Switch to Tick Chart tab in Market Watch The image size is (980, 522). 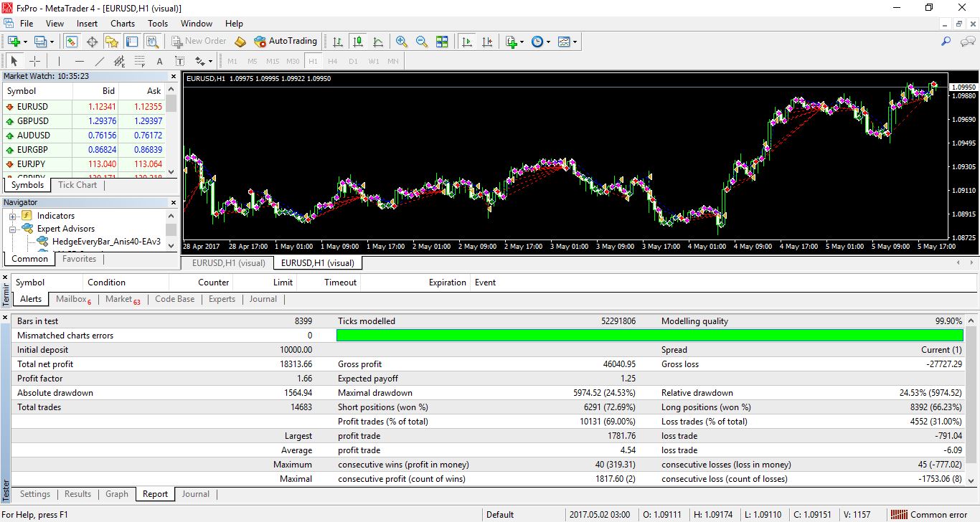click(x=77, y=185)
